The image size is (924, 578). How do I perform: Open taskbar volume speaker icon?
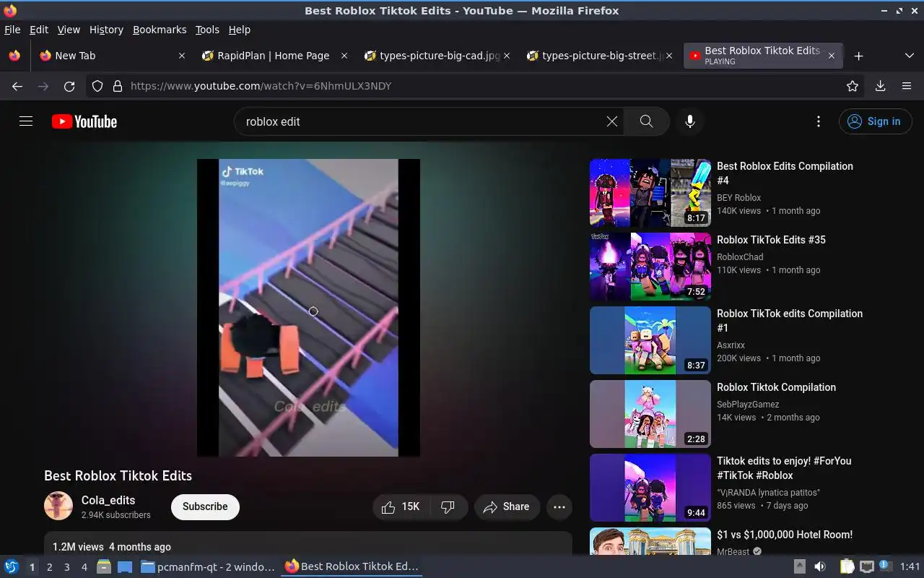point(820,567)
